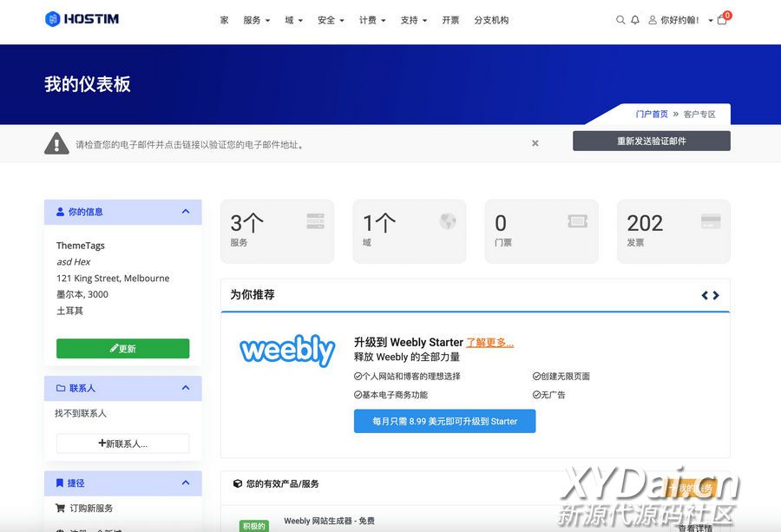Image resolution: width=781 pixels, height=532 pixels.
Task: Click the green 更新 button
Action: point(122,349)
